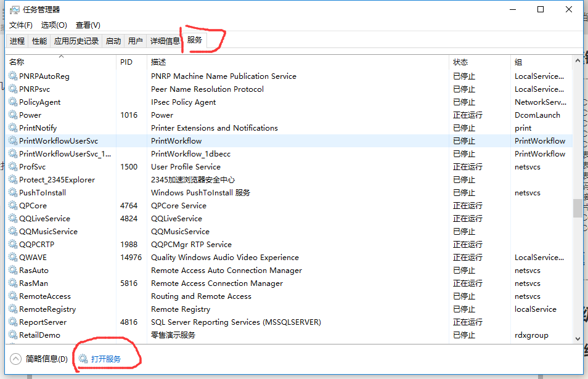The width and height of the screenshot is (588, 379).
Task: Click the PushToInstall service icon
Action: (x=14, y=192)
